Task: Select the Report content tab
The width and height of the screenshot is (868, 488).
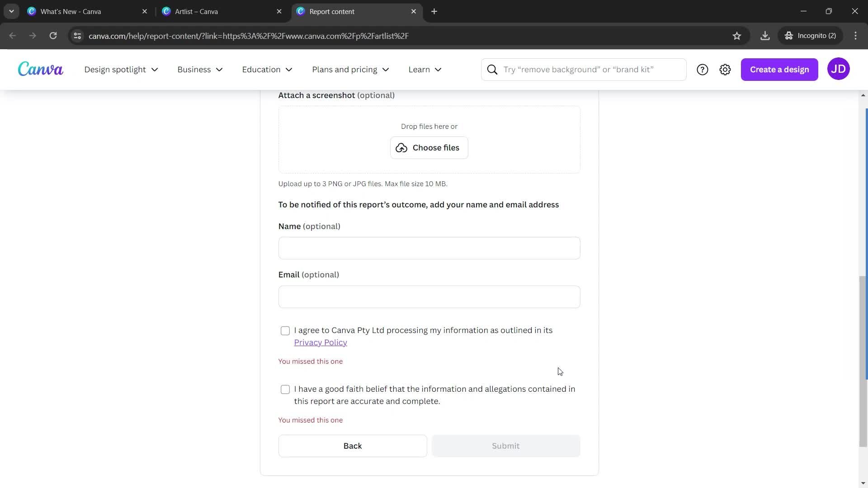Action: click(357, 11)
